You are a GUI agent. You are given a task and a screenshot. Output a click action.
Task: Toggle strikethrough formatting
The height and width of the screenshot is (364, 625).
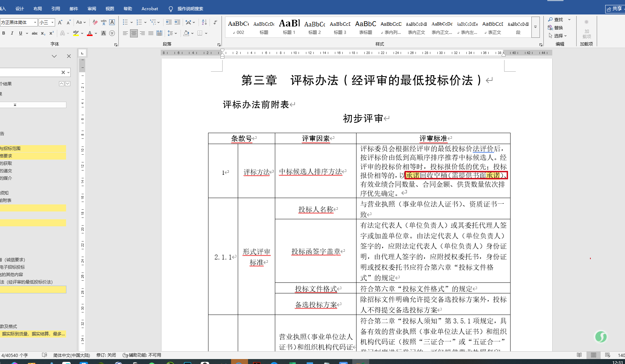tap(34, 33)
